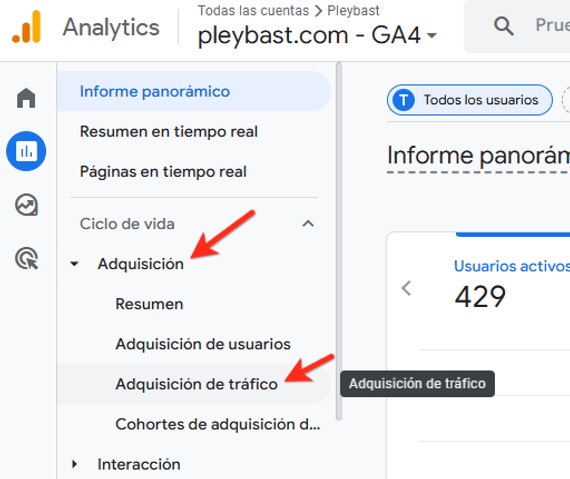The height and width of the screenshot is (479, 570).
Task: Click the Analytics product name
Action: [111, 28]
